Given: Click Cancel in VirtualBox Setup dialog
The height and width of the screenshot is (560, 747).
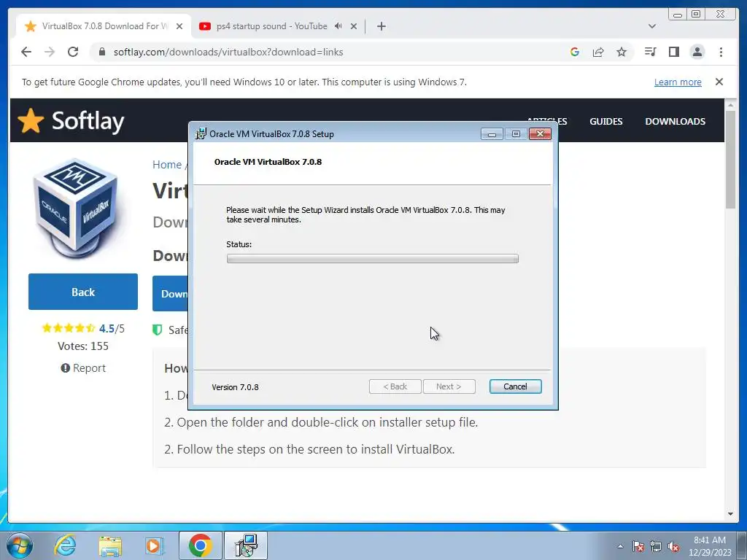Looking at the screenshot, I should 515,386.
